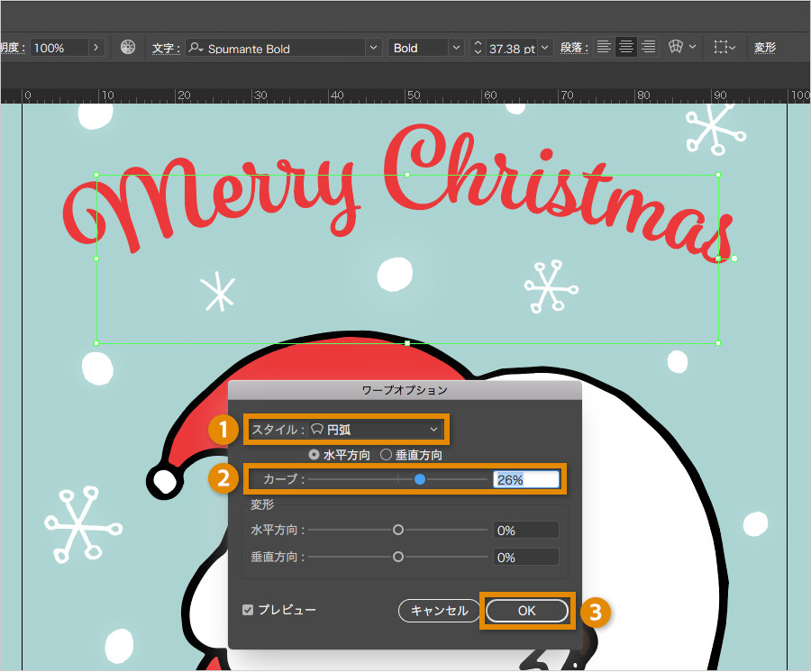Open the スタイル 円弧 dropdown
Image resolution: width=811 pixels, height=672 pixels.
click(376, 429)
